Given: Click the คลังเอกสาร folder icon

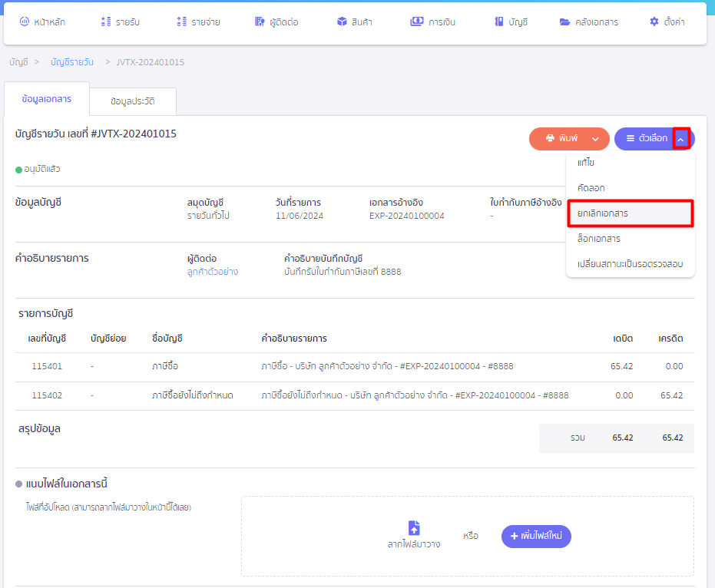Looking at the screenshot, I should (x=564, y=21).
